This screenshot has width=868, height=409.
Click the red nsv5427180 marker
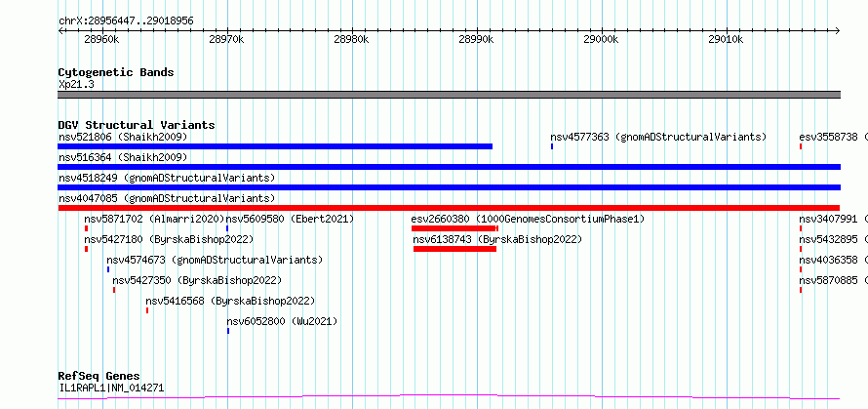click(x=87, y=249)
